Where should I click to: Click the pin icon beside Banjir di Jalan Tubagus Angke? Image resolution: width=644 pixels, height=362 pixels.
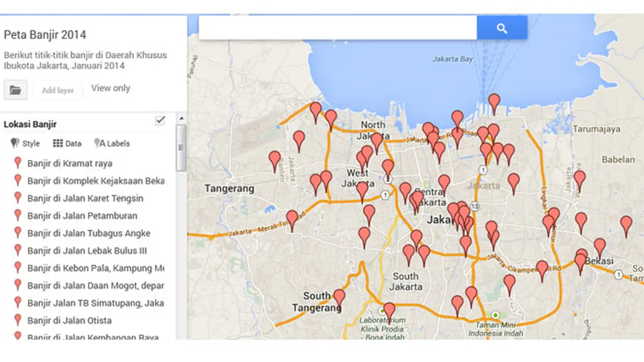click(18, 233)
